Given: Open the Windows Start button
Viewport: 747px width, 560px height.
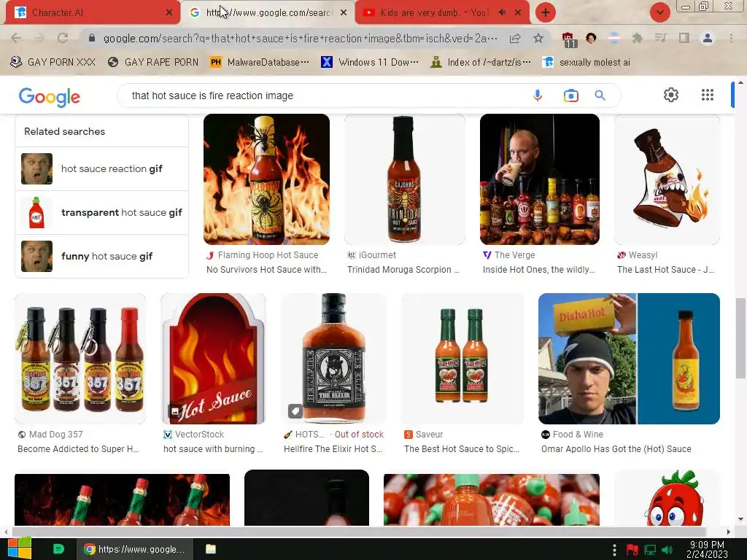Looking at the screenshot, I should point(19,549).
